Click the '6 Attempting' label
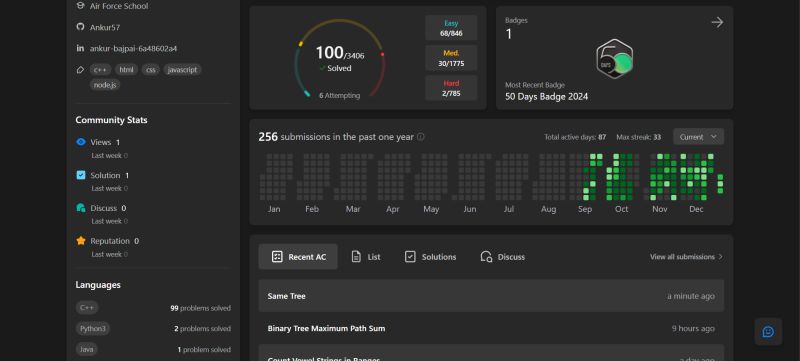800x361 pixels. click(x=339, y=95)
